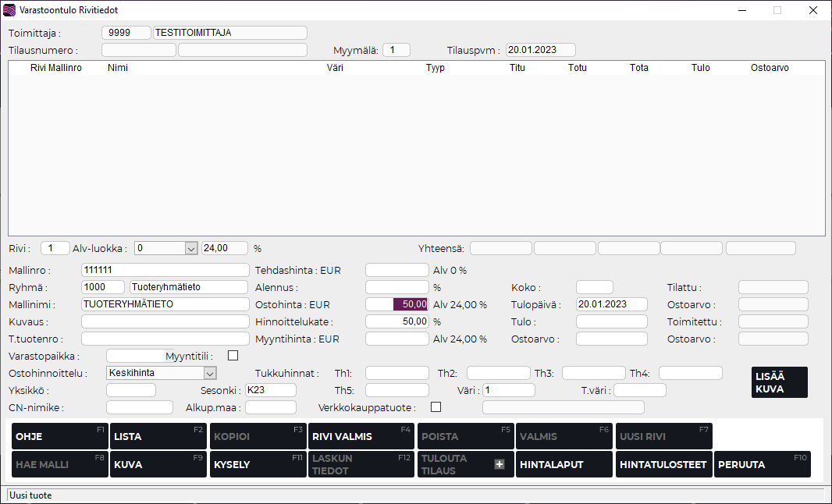
Task: Click the KYSELY F11 button
Action: (x=258, y=464)
